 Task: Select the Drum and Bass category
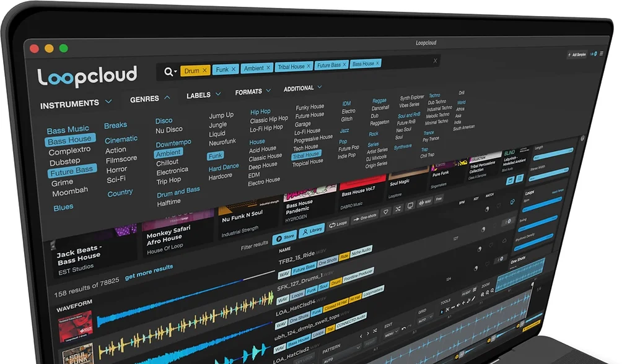pyautogui.click(x=178, y=192)
